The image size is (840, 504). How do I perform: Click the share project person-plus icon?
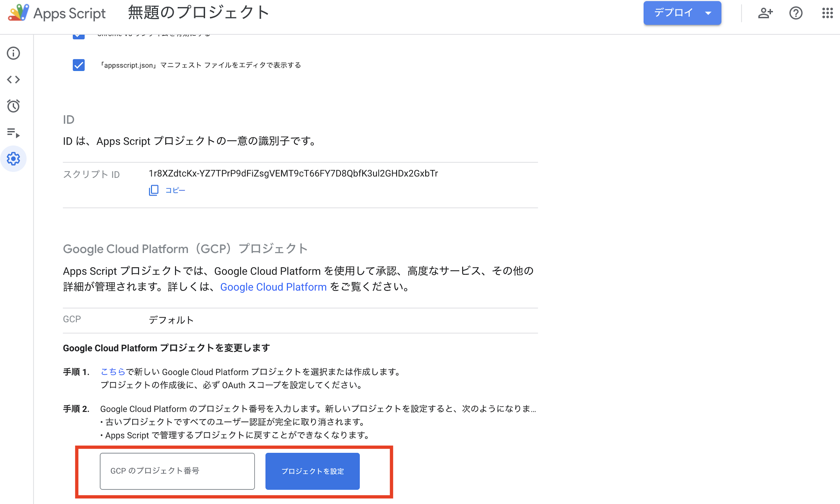point(765,13)
